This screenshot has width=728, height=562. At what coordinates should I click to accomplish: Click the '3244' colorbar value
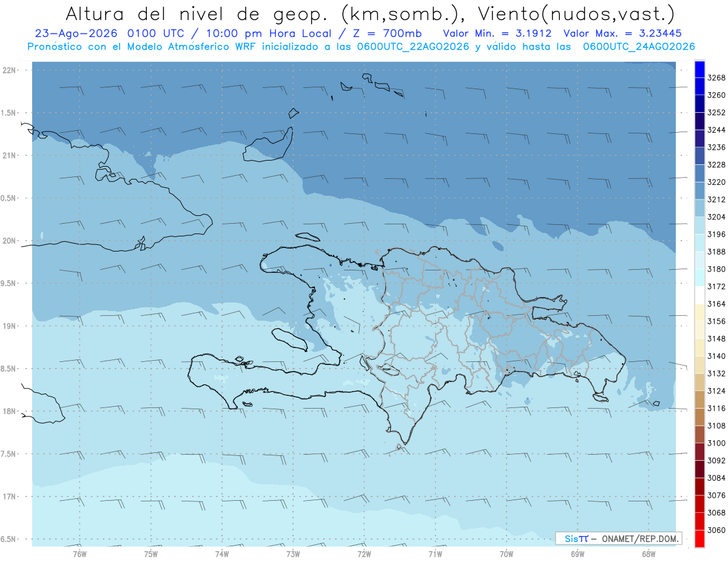pyautogui.click(x=716, y=130)
